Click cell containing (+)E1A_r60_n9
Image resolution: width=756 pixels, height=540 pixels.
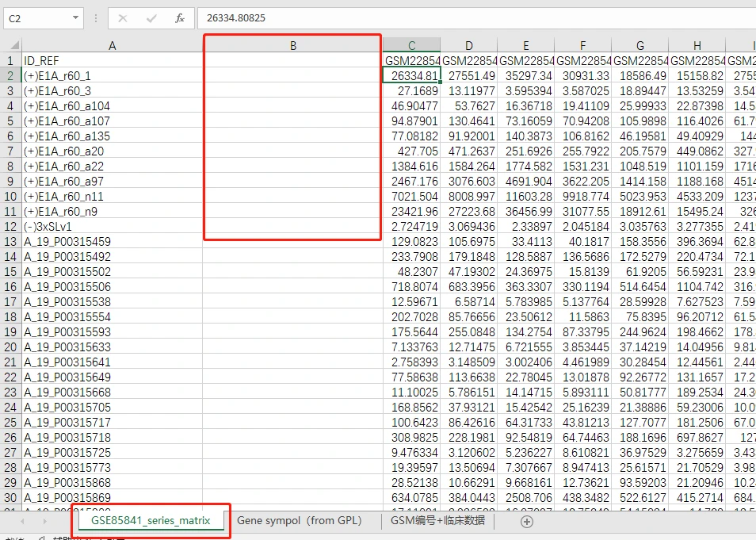click(112, 212)
